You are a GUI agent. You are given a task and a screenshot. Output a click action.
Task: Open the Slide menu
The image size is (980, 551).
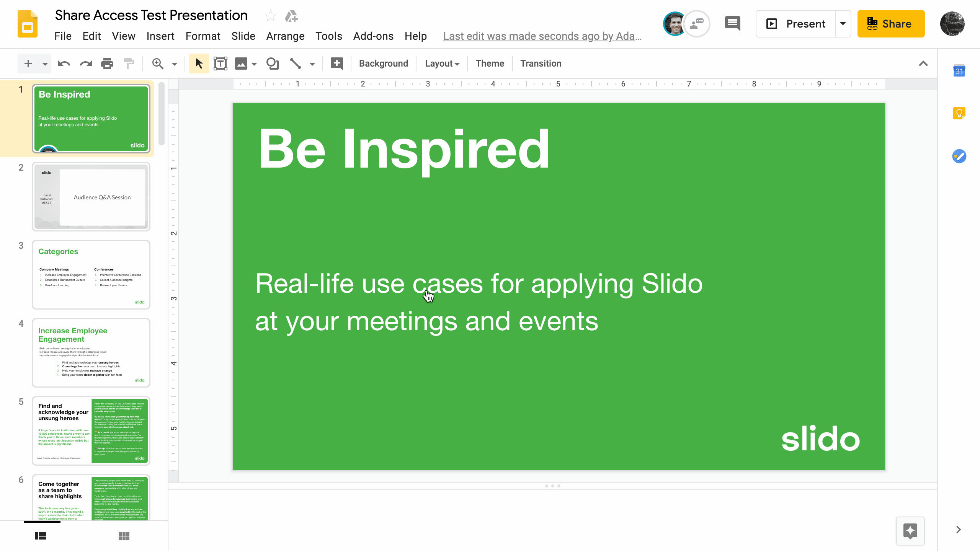click(x=243, y=36)
